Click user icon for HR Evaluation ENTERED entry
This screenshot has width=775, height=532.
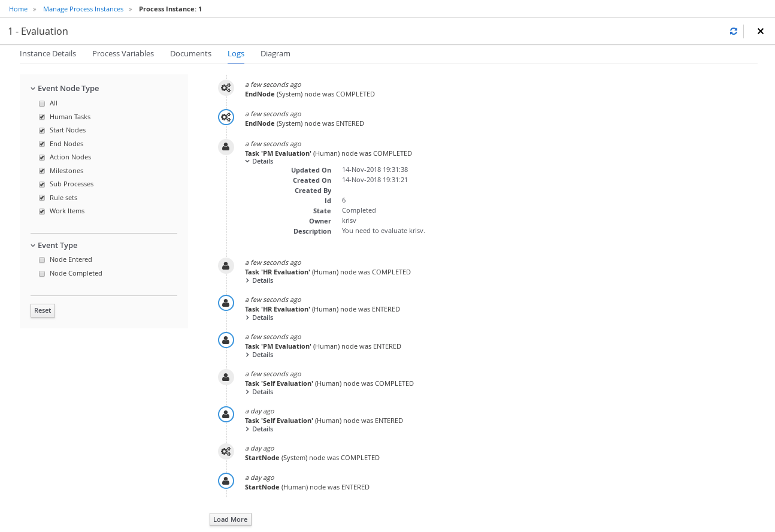pos(226,303)
